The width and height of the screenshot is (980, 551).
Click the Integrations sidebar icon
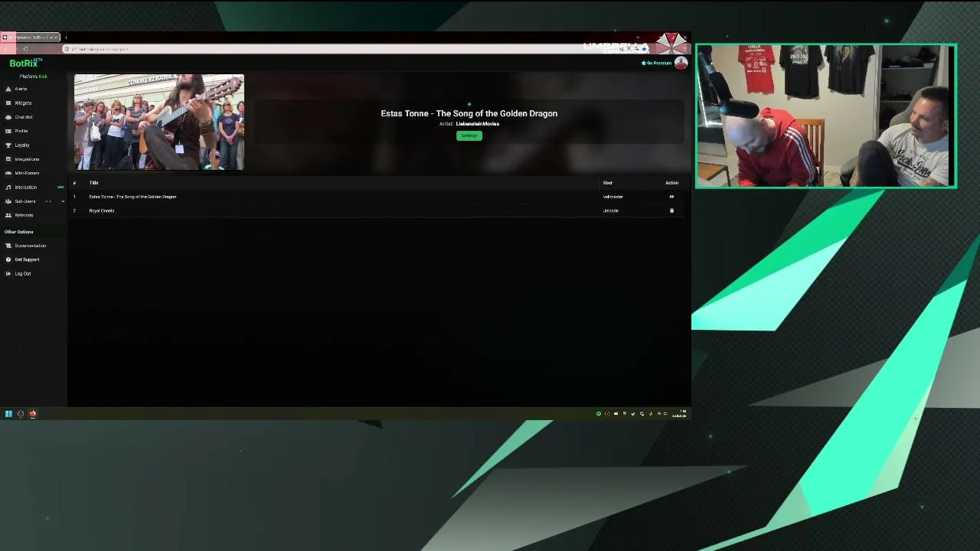point(8,159)
